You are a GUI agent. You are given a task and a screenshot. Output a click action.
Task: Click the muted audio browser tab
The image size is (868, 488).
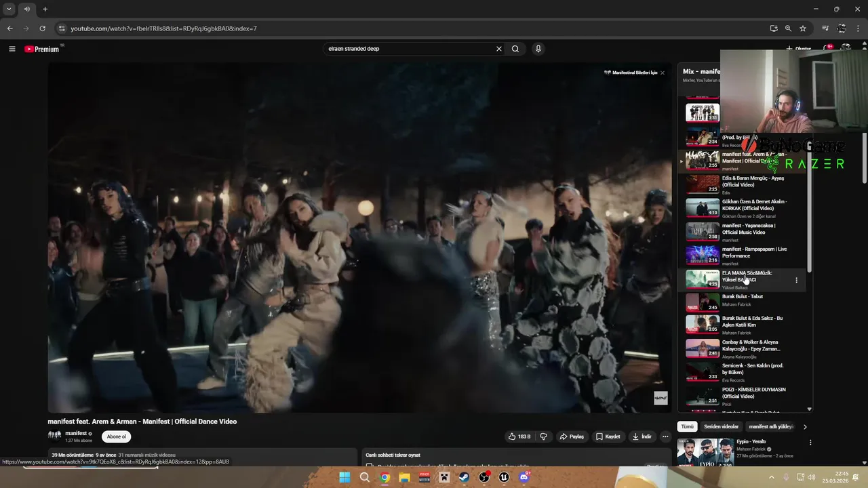[27, 9]
